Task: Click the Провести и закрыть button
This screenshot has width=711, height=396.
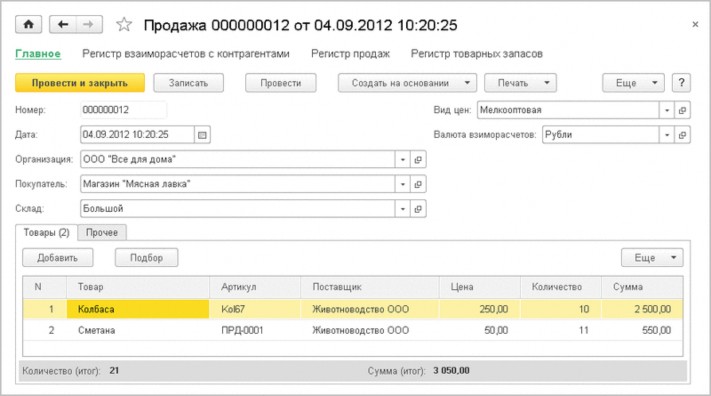Action: click(x=80, y=83)
